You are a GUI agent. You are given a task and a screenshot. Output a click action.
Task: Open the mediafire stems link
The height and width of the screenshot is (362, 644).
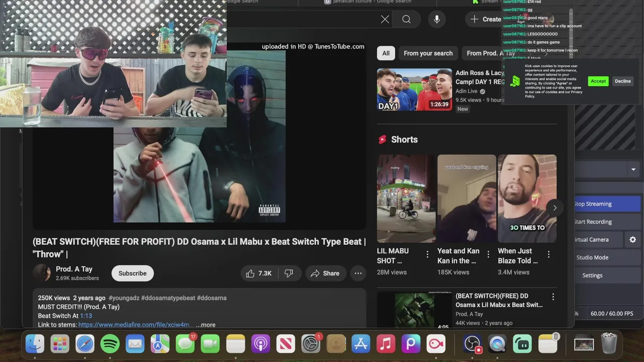tap(134, 325)
